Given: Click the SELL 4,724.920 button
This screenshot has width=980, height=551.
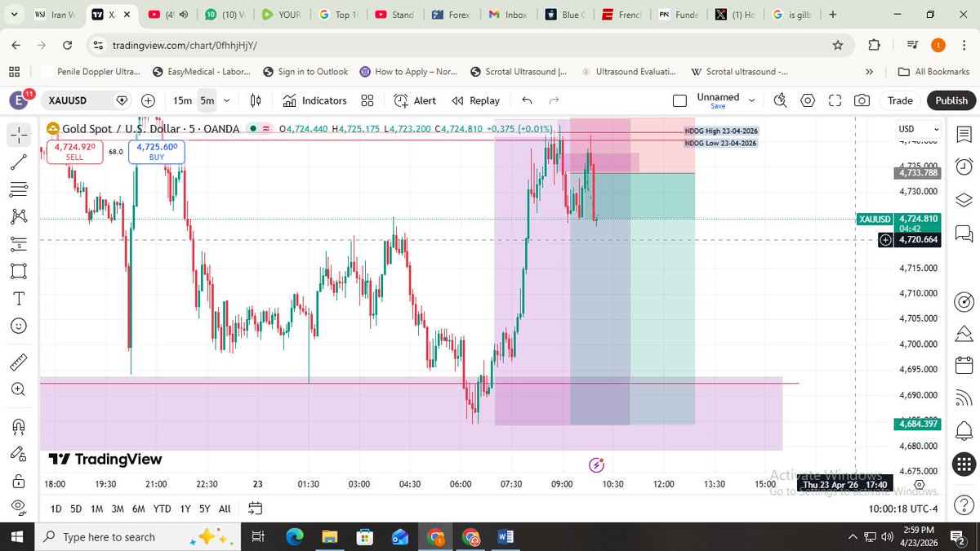Looking at the screenshot, I should tap(74, 151).
